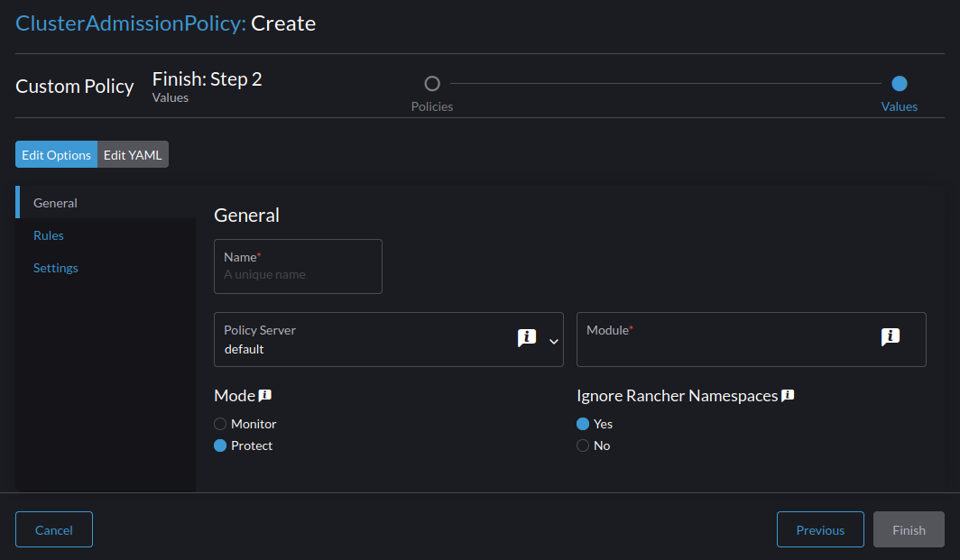Click the Ignore Rancher Namespaces info icon
This screenshot has height=560, width=960.
[786, 394]
